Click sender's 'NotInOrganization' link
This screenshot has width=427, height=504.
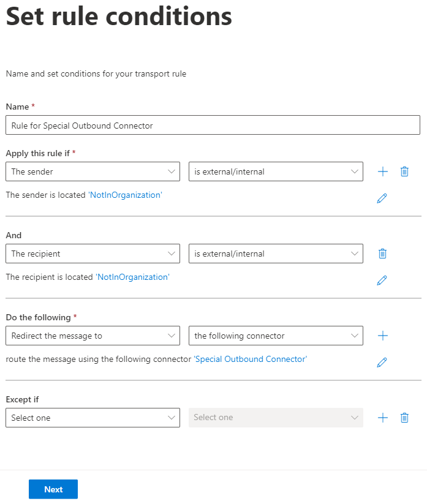tap(125, 195)
